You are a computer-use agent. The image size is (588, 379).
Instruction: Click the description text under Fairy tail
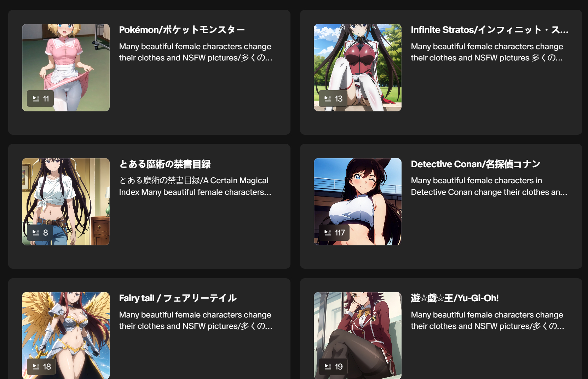[x=196, y=320]
